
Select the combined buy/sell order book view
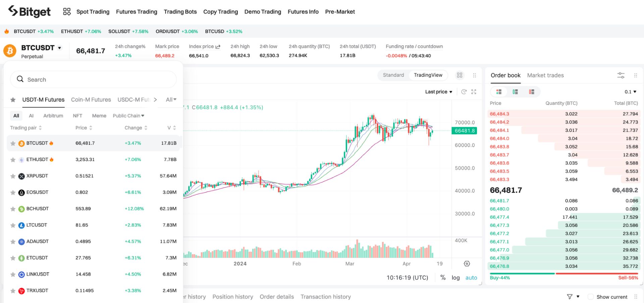click(x=498, y=91)
